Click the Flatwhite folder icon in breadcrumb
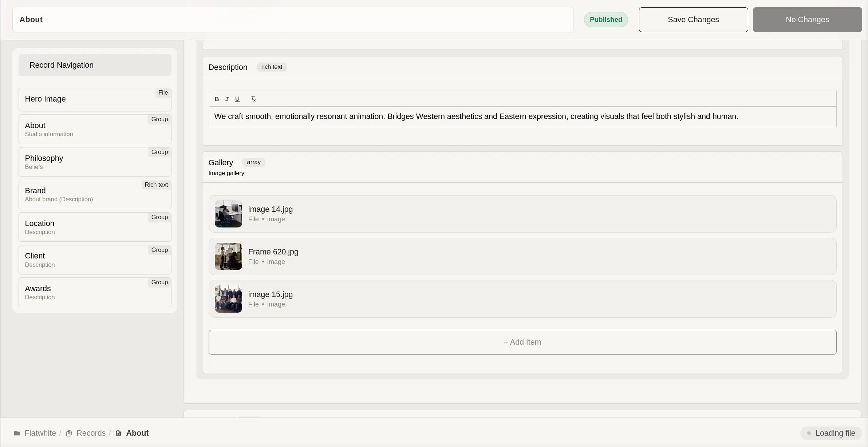This screenshot has width=868, height=447. tap(17, 433)
